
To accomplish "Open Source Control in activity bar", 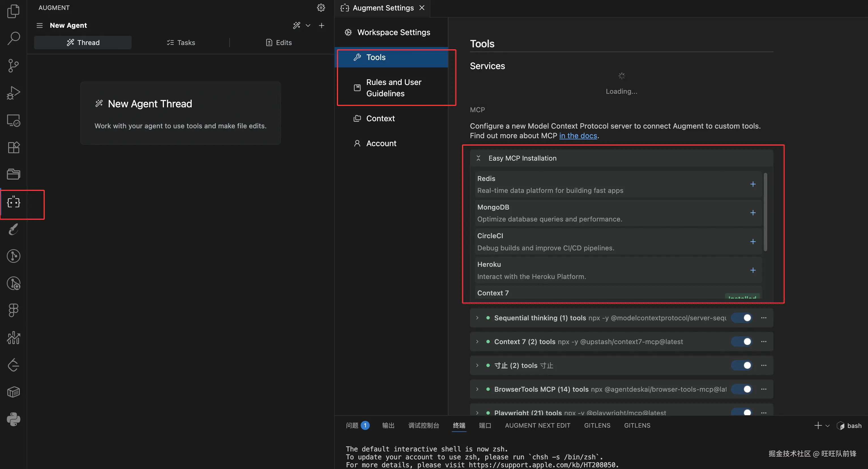I will 14,65.
